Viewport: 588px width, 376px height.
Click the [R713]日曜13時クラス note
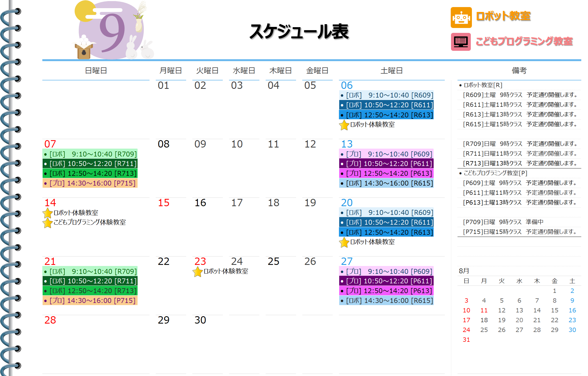(520, 163)
